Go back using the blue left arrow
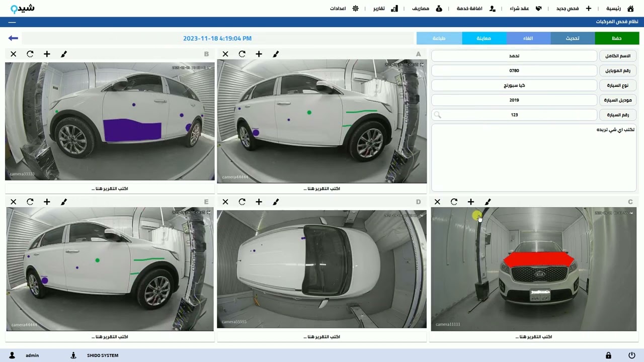This screenshot has width=644, height=362. [x=13, y=38]
